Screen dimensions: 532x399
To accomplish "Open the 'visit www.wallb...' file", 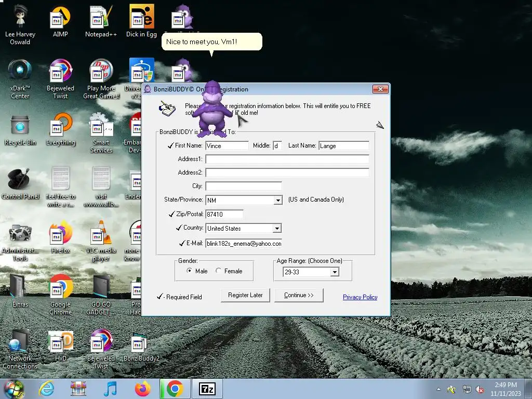I will pyautogui.click(x=101, y=187).
